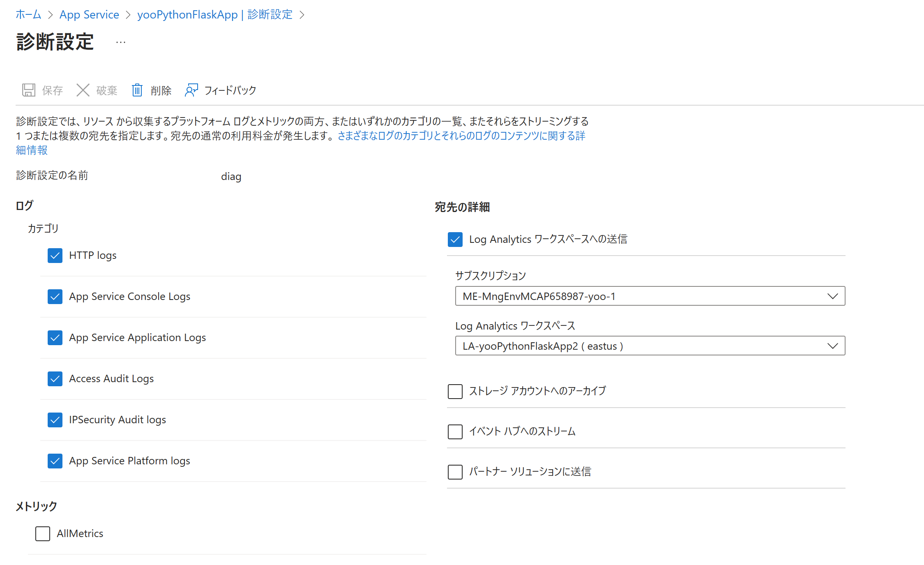Click the Discard (破棄) X icon
Screen dimensions: 924x565
83,90
